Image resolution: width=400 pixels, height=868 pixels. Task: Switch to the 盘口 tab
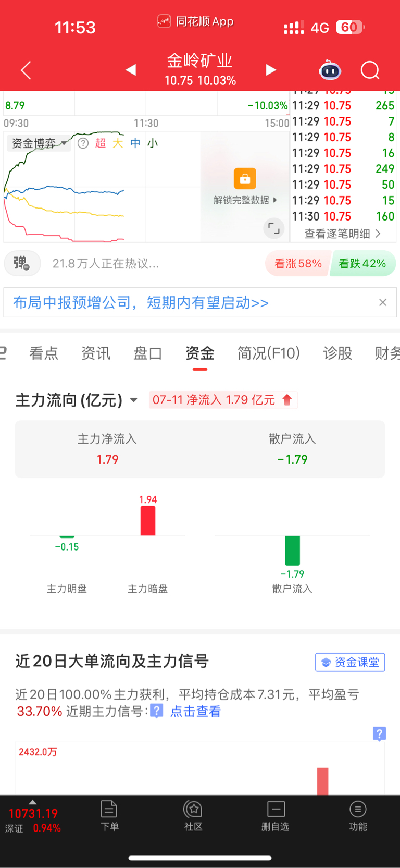(x=148, y=353)
